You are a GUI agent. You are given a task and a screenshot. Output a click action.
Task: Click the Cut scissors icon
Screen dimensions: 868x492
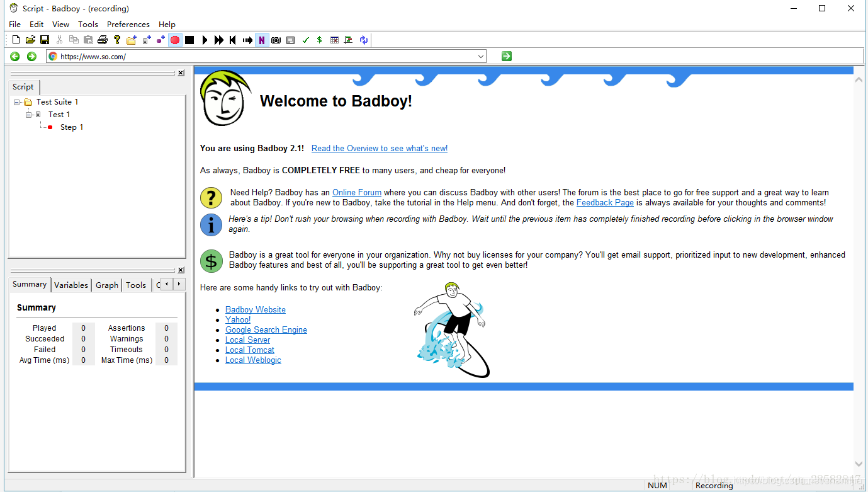click(59, 40)
